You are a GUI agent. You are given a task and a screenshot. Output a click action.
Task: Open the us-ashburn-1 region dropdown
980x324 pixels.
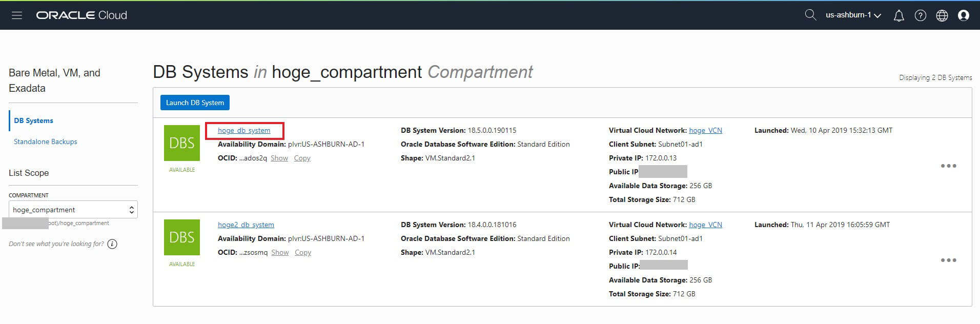pyautogui.click(x=853, y=15)
